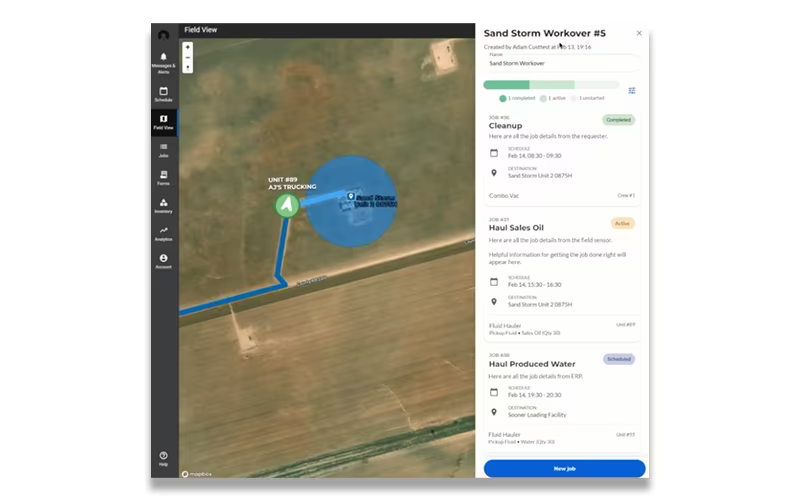
Task: Reset map bearing compass button
Action: point(188,67)
